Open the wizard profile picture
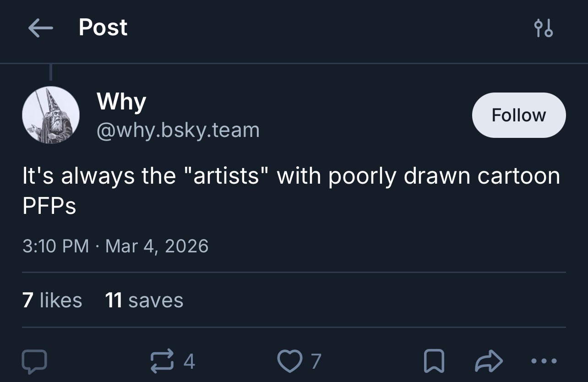 click(x=51, y=115)
